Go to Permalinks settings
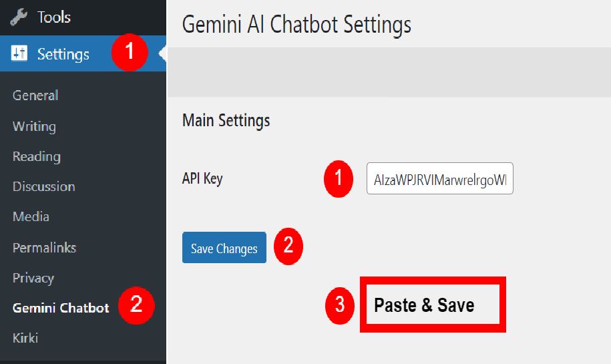 (x=44, y=247)
